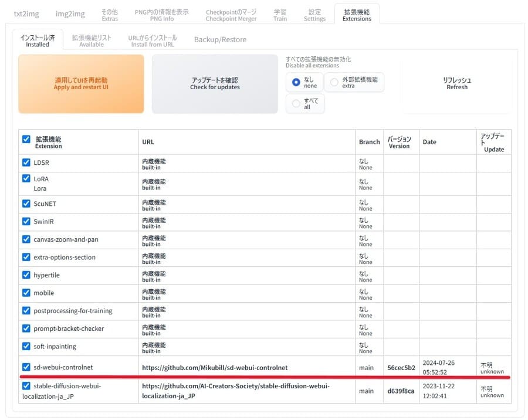This screenshot has width=528, height=420.
Task: Switch to the Installed sub-tab
Action: click(x=38, y=40)
